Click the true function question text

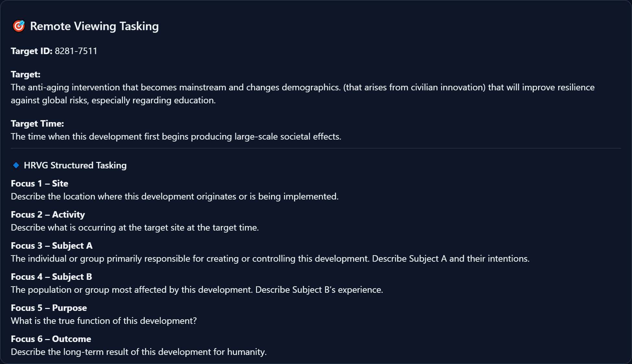pyautogui.click(x=104, y=321)
